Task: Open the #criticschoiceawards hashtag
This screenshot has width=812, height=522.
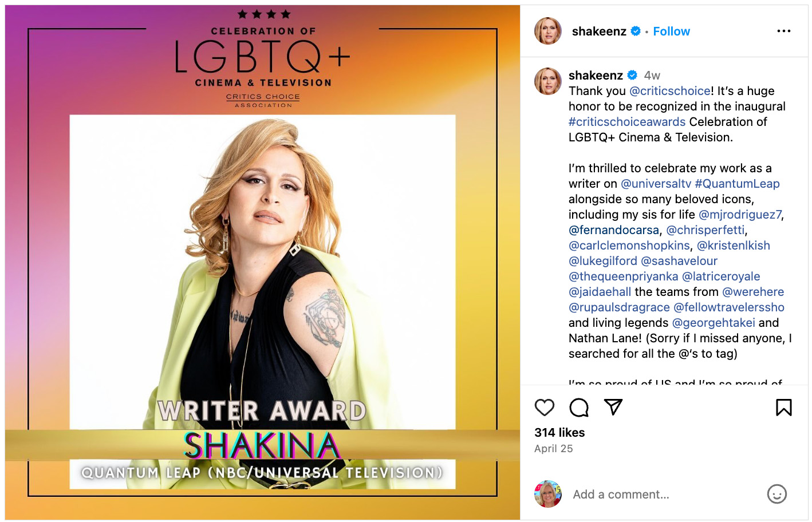Action: pos(627,122)
